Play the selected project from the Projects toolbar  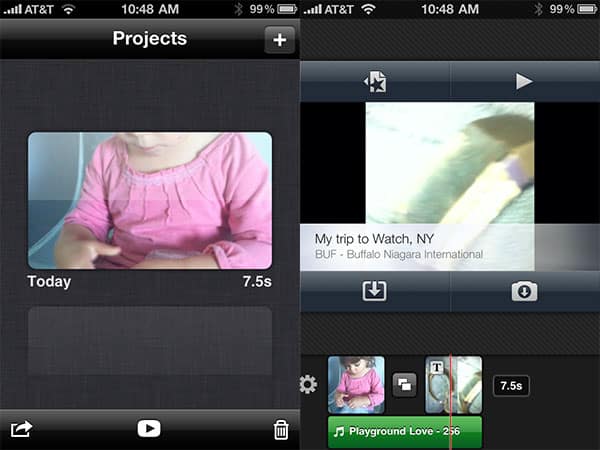149,429
